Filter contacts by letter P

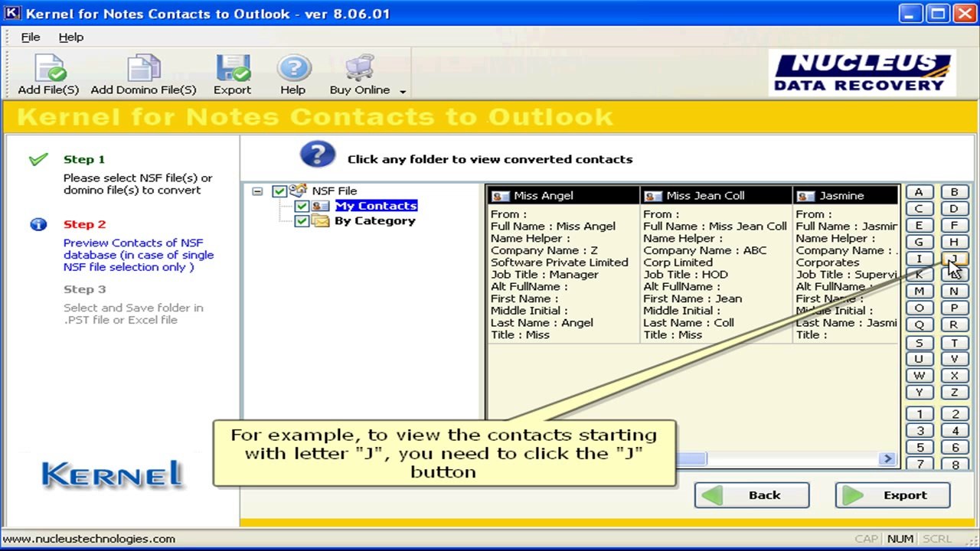coord(954,308)
